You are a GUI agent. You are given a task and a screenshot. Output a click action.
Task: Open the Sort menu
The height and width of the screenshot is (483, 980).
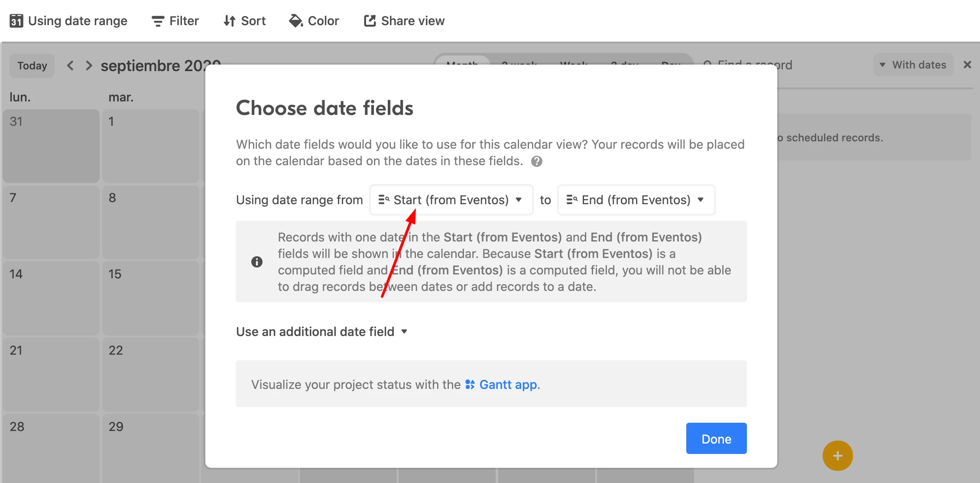point(244,21)
